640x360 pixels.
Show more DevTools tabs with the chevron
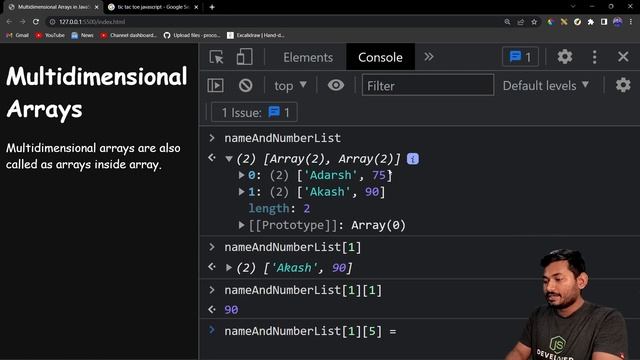pyautogui.click(x=428, y=57)
